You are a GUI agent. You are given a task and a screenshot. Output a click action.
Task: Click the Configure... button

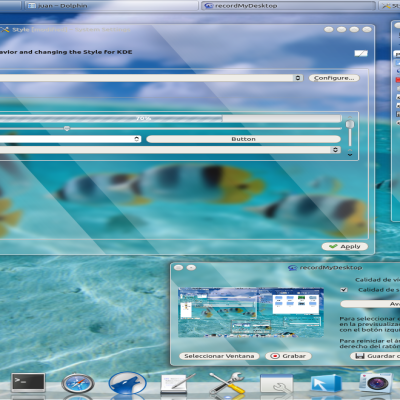pos(334,78)
